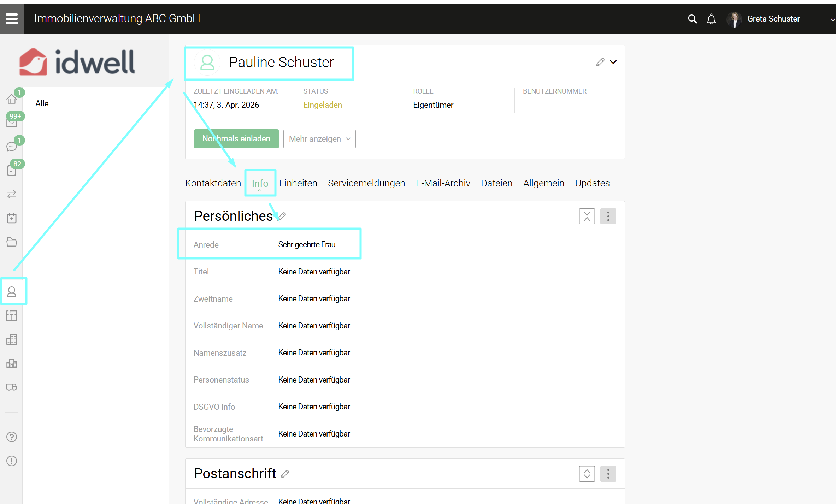Collapse the Persönliches section
This screenshot has height=504, width=836.
click(x=587, y=216)
